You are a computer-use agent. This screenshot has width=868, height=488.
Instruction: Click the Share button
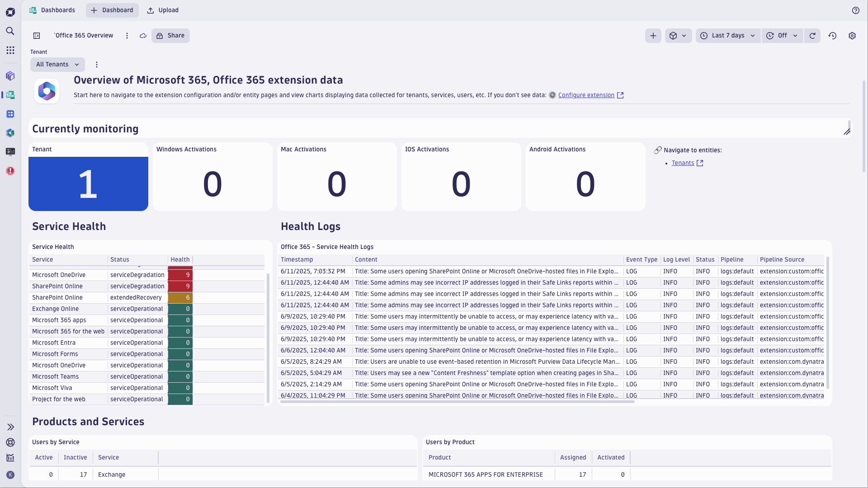point(170,35)
